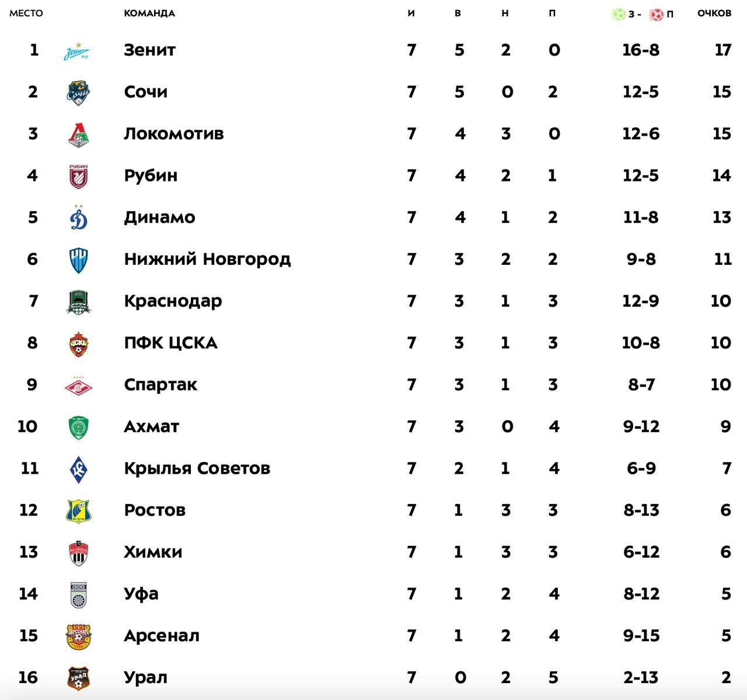Click the Sochi club crest

coord(78,93)
